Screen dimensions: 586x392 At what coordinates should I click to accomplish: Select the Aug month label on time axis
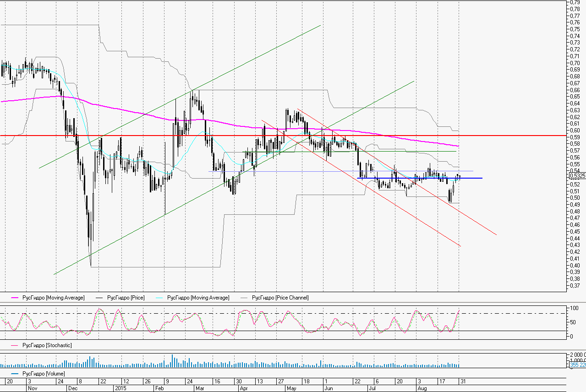click(422, 388)
